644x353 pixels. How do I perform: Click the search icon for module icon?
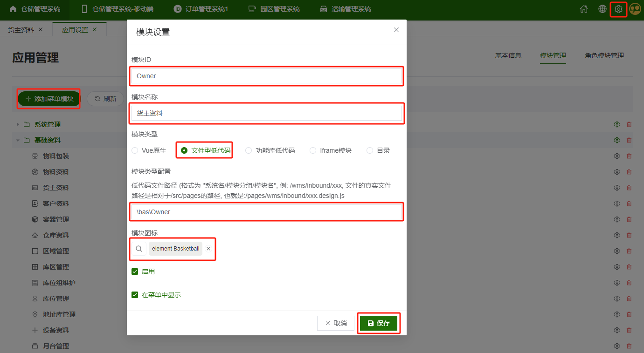click(139, 249)
